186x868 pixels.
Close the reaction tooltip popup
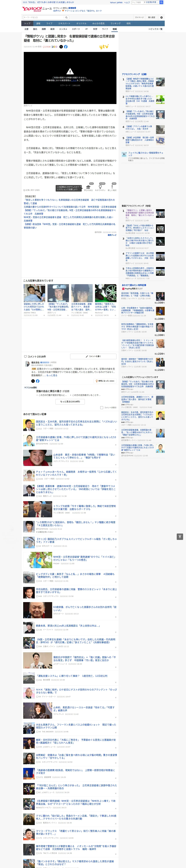click(x=80, y=187)
